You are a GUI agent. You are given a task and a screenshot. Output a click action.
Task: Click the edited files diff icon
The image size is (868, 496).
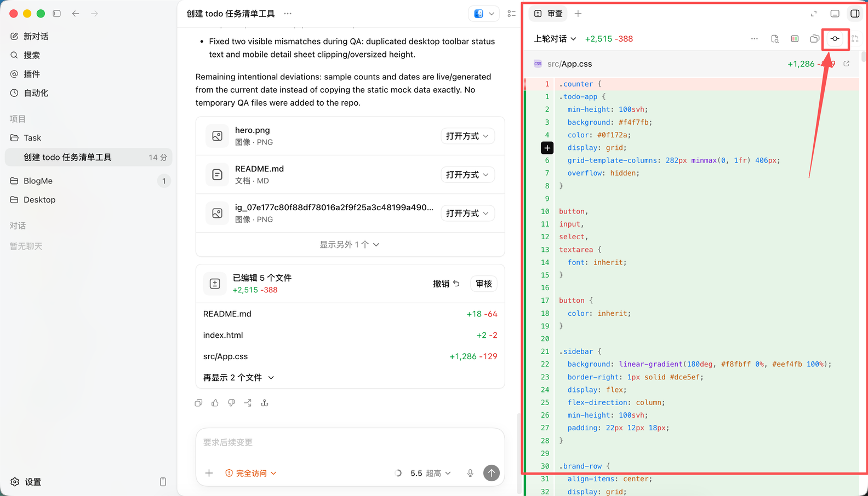215,284
